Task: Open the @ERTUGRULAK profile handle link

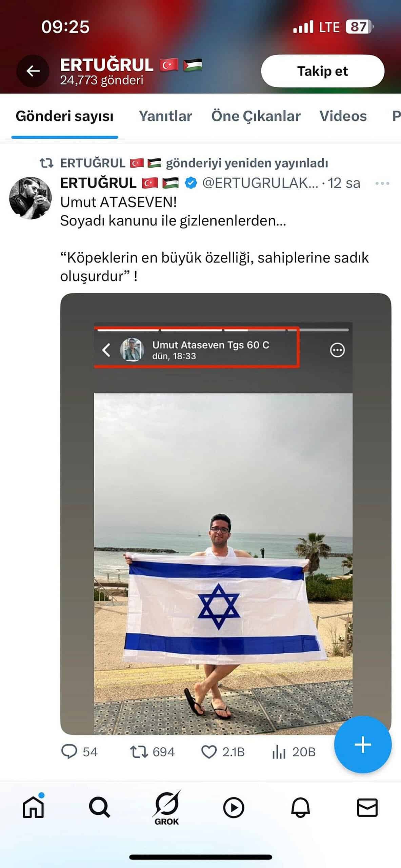Action: point(260,183)
